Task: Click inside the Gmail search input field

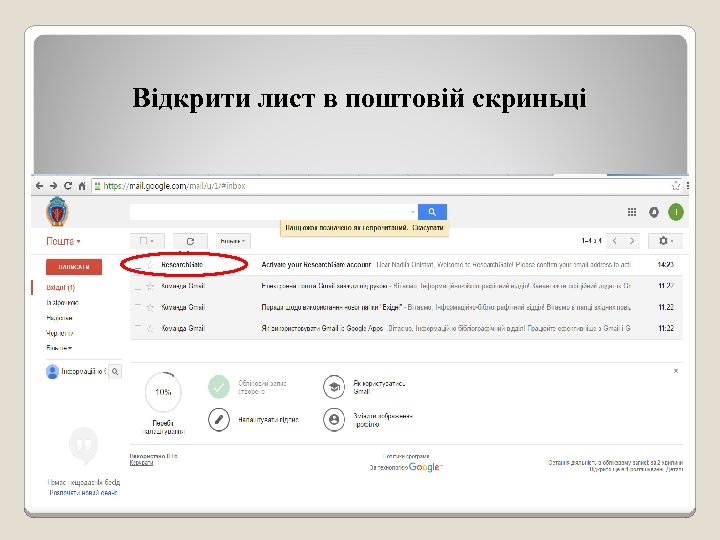Action: pyautogui.click(x=269, y=212)
